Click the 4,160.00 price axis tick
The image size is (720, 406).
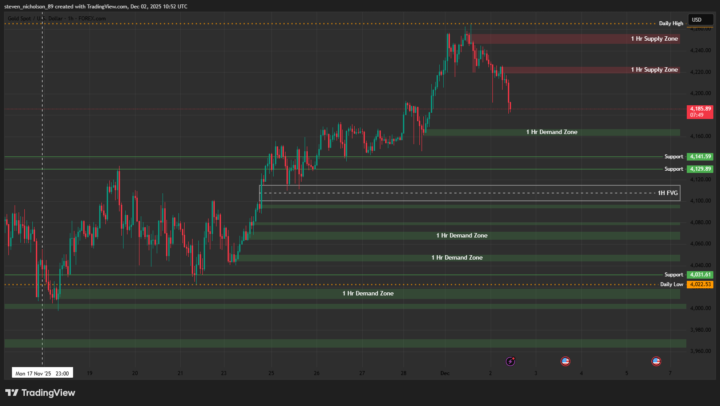[x=700, y=136]
